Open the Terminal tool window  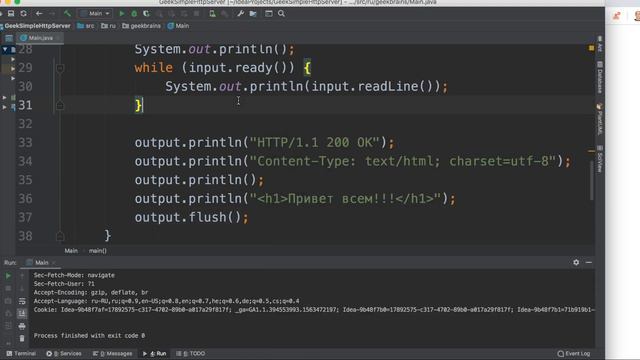[21, 353]
